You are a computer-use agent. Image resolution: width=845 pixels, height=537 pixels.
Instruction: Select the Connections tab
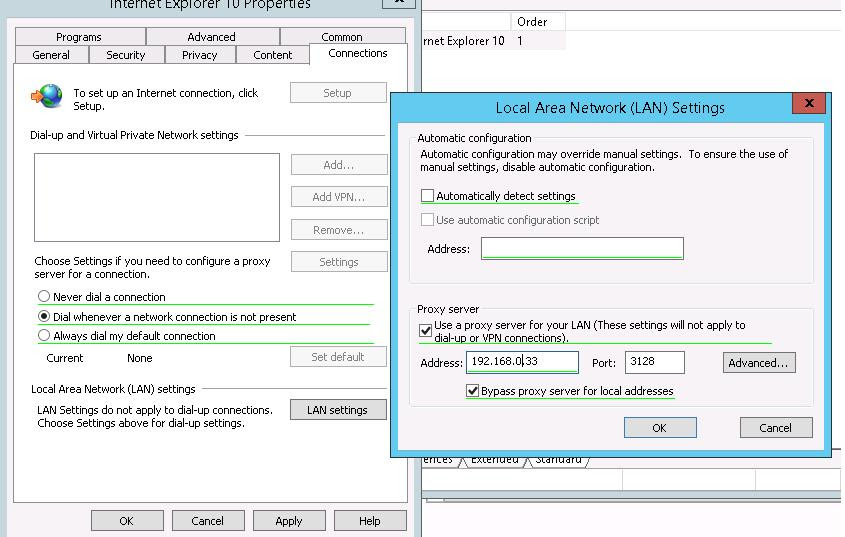(x=358, y=53)
